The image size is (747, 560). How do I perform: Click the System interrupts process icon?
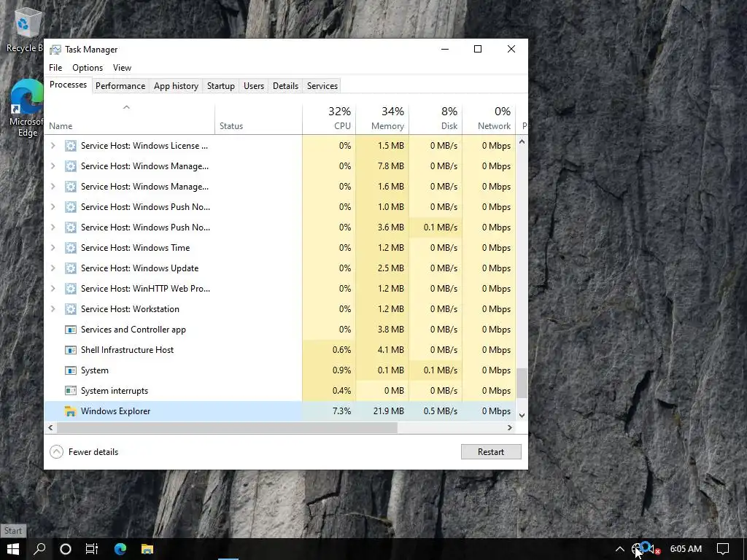tap(71, 391)
